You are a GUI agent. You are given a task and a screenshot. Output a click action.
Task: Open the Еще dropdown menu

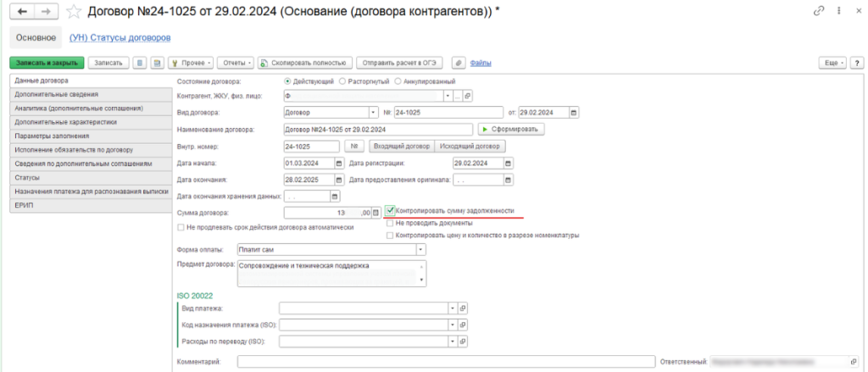click(x=833, y=63)
